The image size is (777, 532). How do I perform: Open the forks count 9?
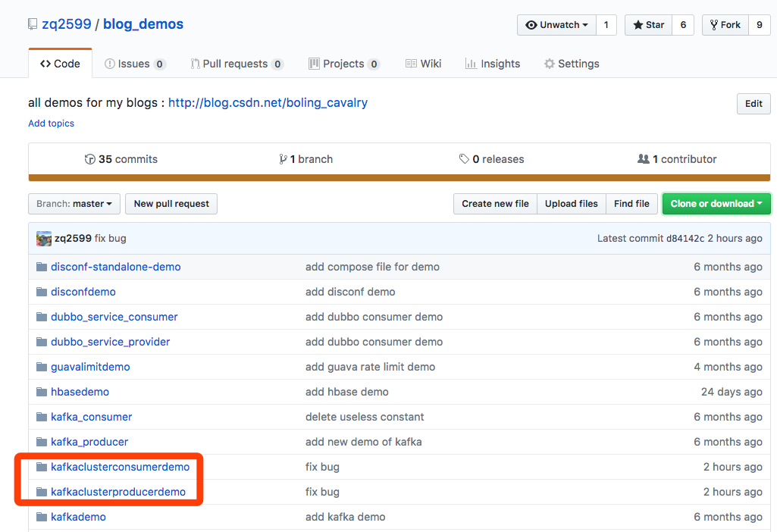pyautogui.click(x=759, y=25)
